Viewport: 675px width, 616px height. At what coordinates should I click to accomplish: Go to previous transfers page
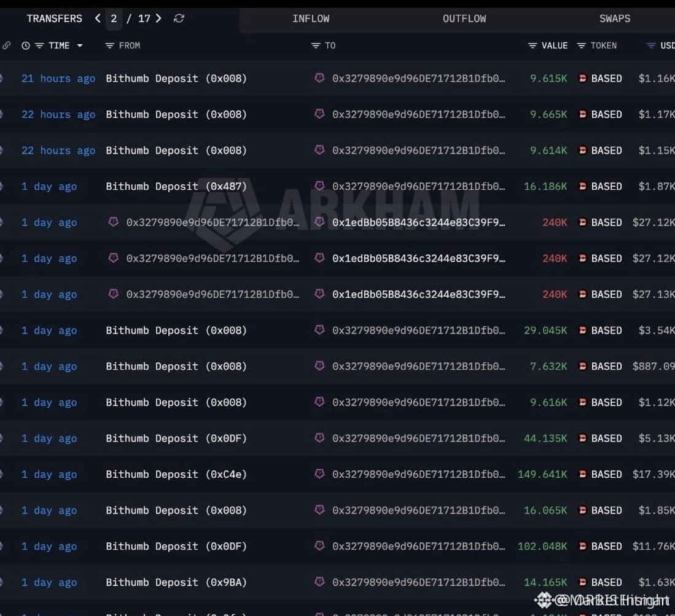click(98, 18)
